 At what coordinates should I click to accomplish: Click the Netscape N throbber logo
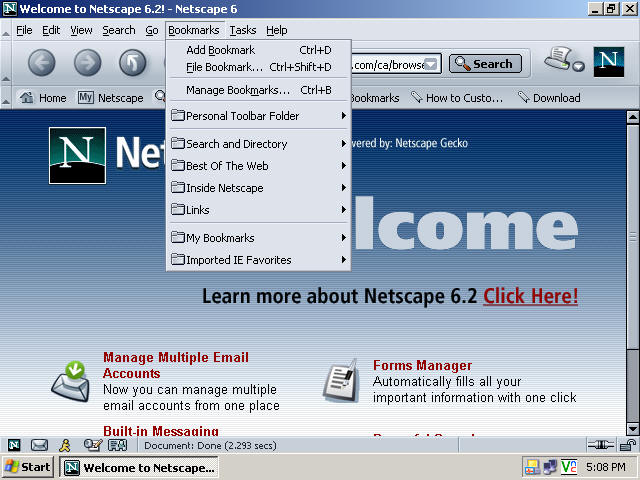[609, 62]
